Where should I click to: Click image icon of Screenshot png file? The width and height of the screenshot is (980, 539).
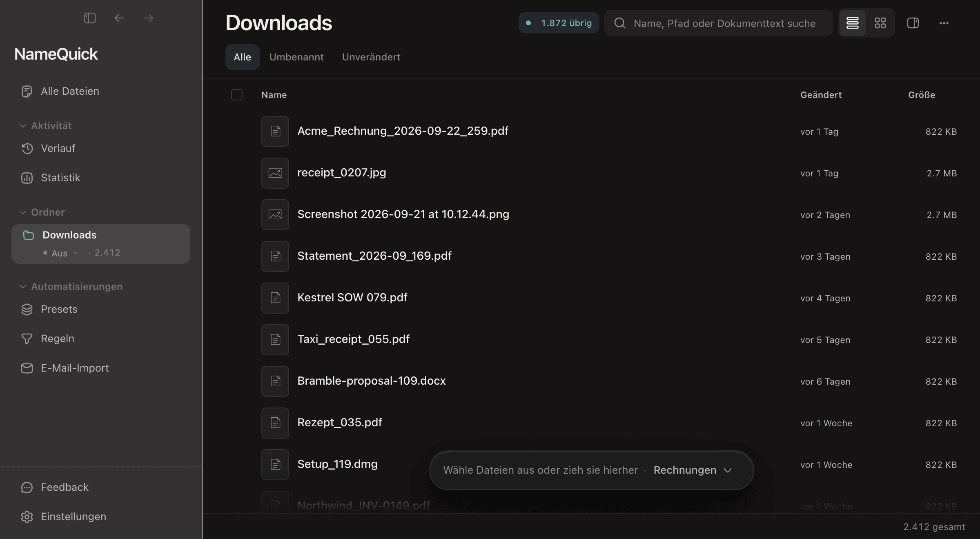[275, 214]
